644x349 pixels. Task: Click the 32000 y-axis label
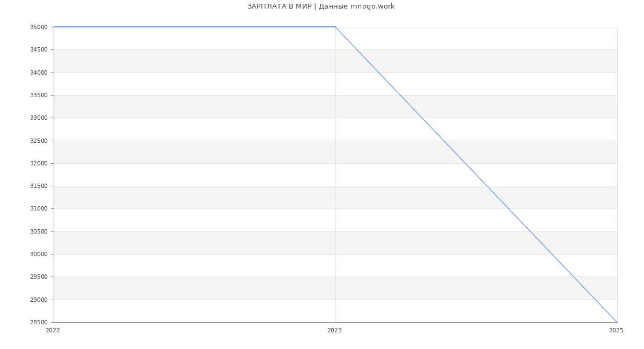pos(39,164)
